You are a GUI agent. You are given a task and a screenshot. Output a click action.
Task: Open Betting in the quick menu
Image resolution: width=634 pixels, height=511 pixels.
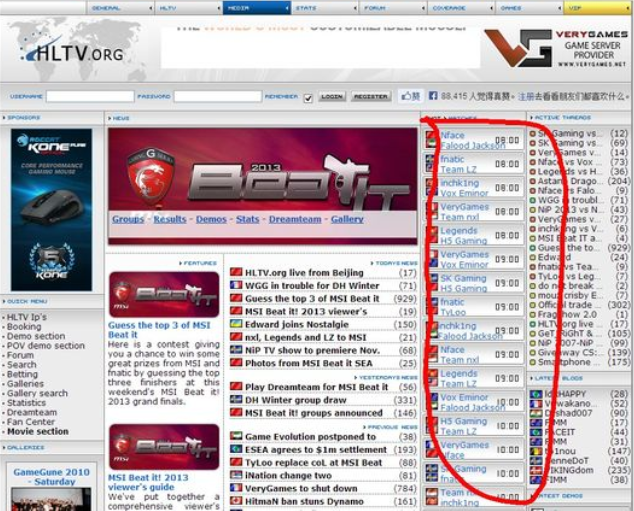click(22, 374)
